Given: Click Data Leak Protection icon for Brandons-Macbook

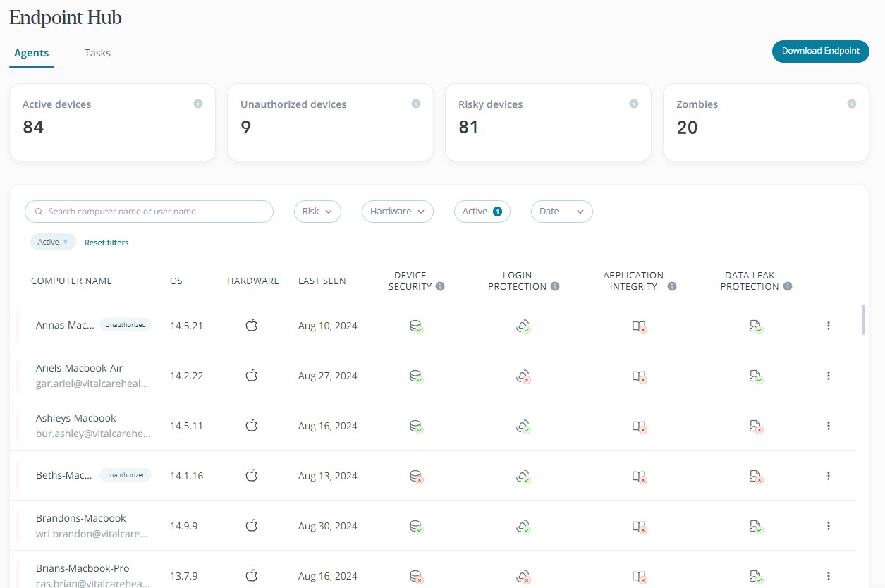Looking at the screenshot, I should (x=757, y=527).
